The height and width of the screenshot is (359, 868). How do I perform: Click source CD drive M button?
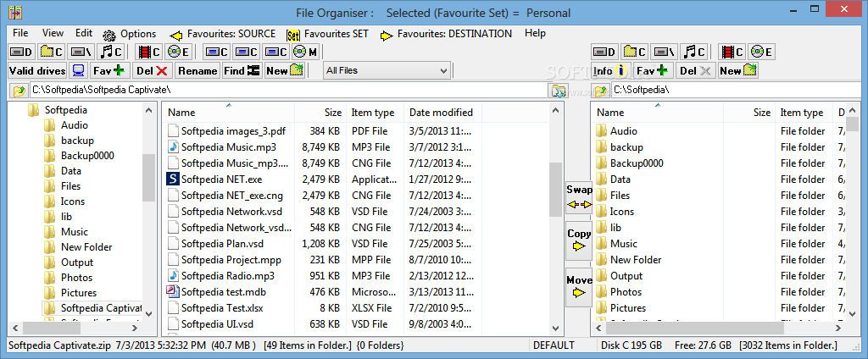pos(305,52)
